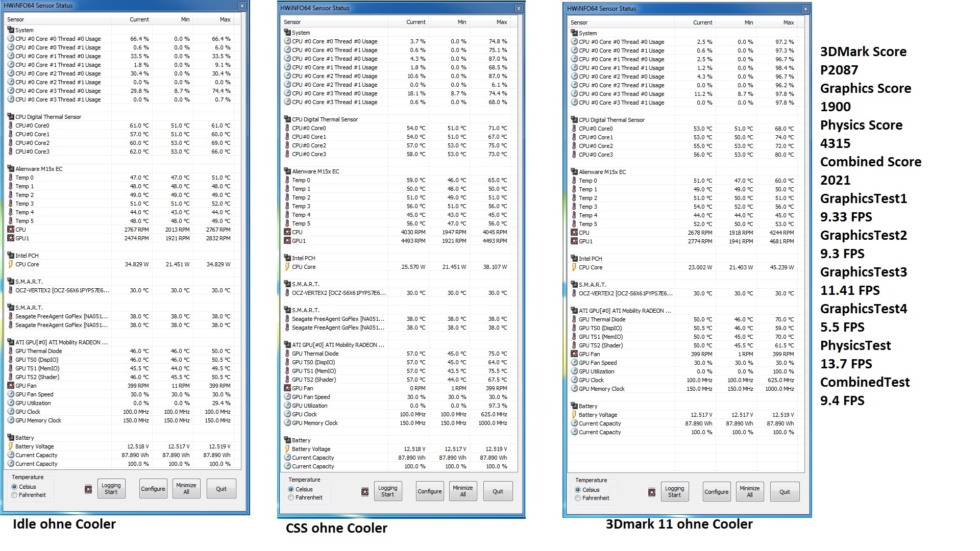Click Temp 0 thermometer icon in 3Dmark window
The height and width of the screenshot is (551, 980).
click(x=574, y=181)
